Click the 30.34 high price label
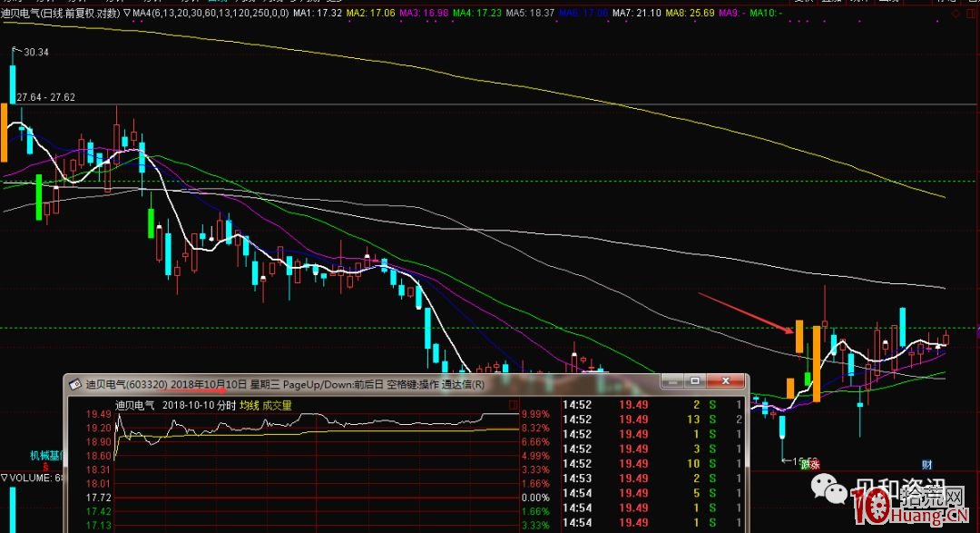Image resolution: width=980 pixels, height=533 pixels. [35, 52]
